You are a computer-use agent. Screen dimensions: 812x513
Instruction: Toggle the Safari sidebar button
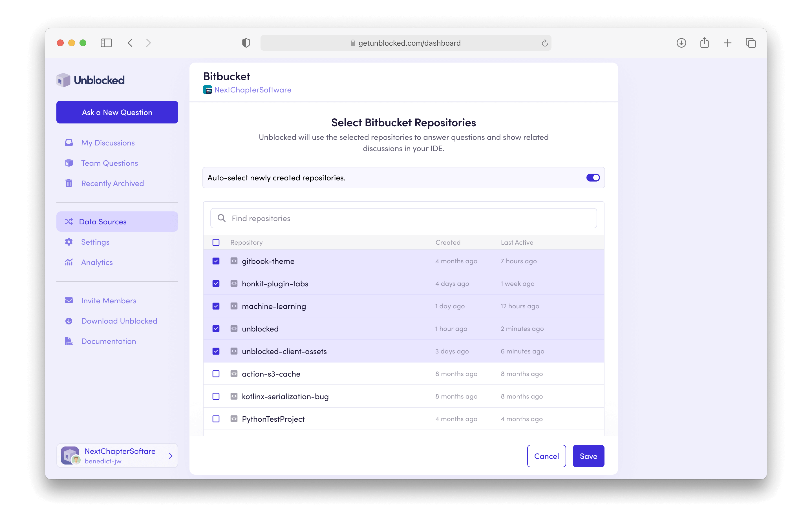[106, 43]
